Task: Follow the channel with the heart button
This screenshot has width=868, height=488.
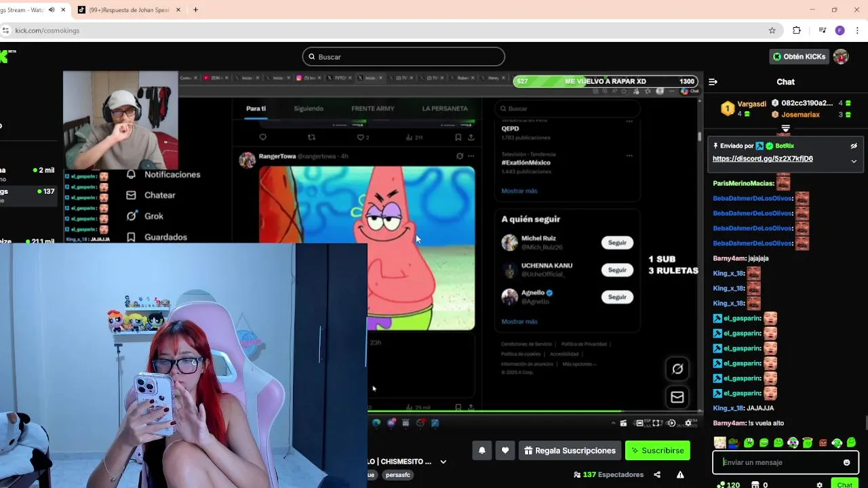Action: tap(505, 450)
